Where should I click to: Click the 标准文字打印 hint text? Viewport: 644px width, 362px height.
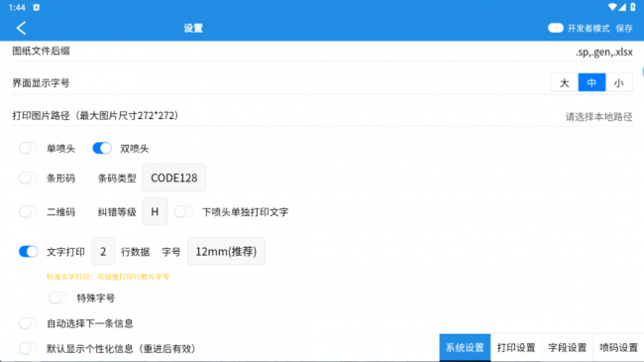108,277
